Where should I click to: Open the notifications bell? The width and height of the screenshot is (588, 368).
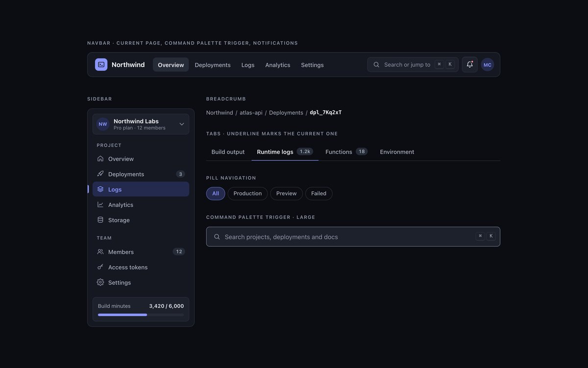(x=469, y=65)
